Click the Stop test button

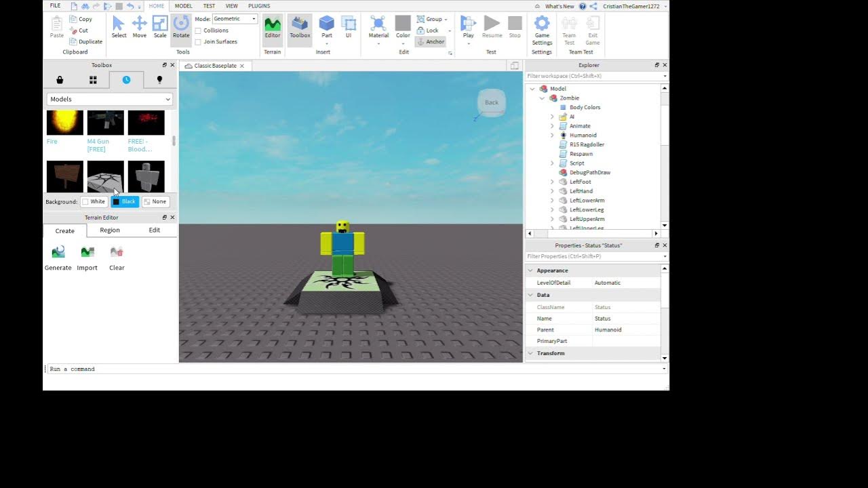pos(515,27)
